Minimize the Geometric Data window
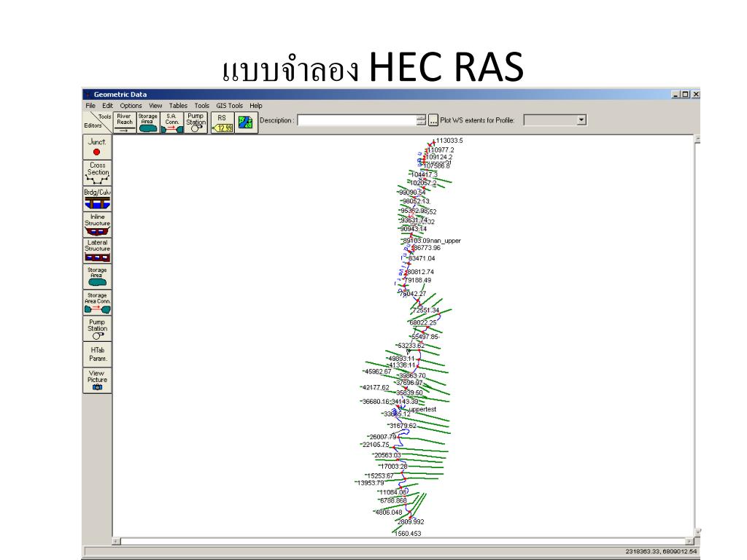The image size is (747, 560). click(676, 94)
